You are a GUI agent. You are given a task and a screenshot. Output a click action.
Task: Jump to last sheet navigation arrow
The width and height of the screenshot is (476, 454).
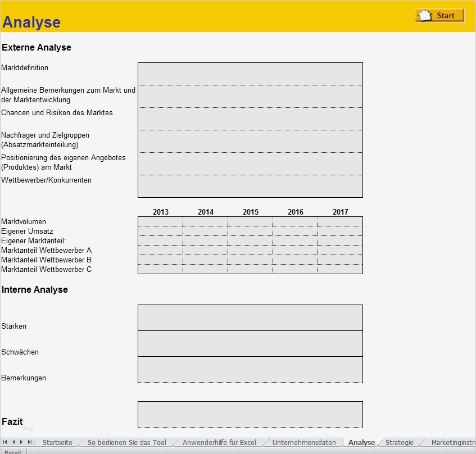point(29,442)
